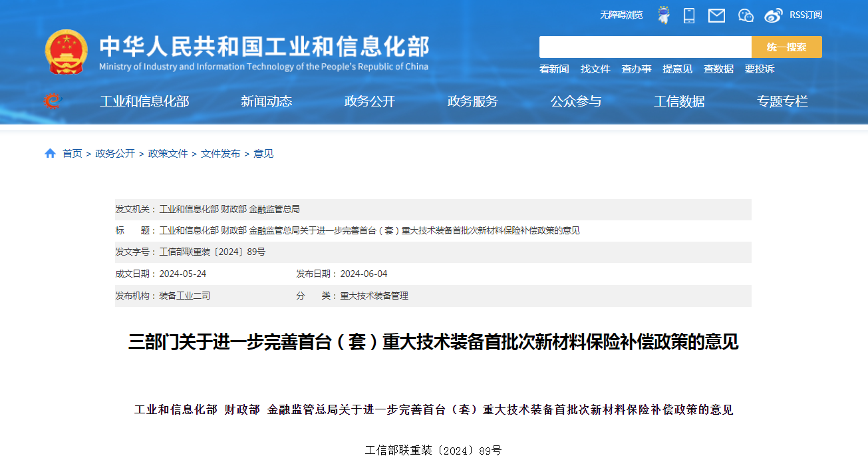The width and height of the screenshot is (868, 460).
Task: Click the English ministry name subtitle
Action: [264, 67]
